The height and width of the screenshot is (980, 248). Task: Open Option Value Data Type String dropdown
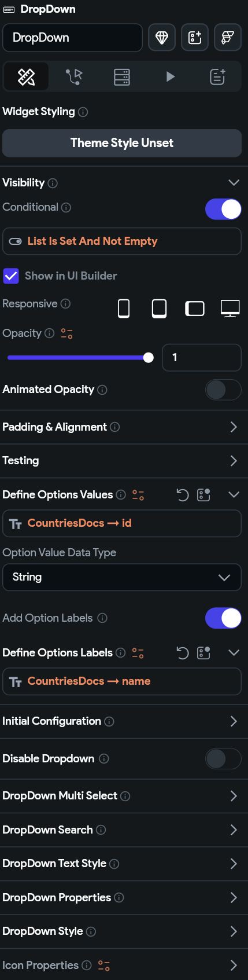(122, 577)
